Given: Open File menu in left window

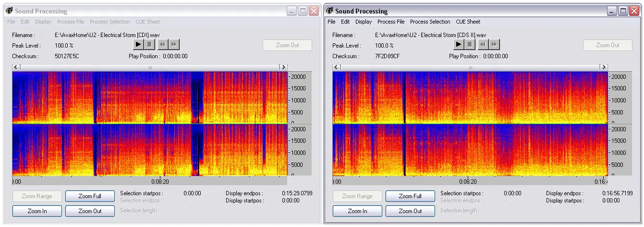Looking at the screenshot, I should click(11, 22).
